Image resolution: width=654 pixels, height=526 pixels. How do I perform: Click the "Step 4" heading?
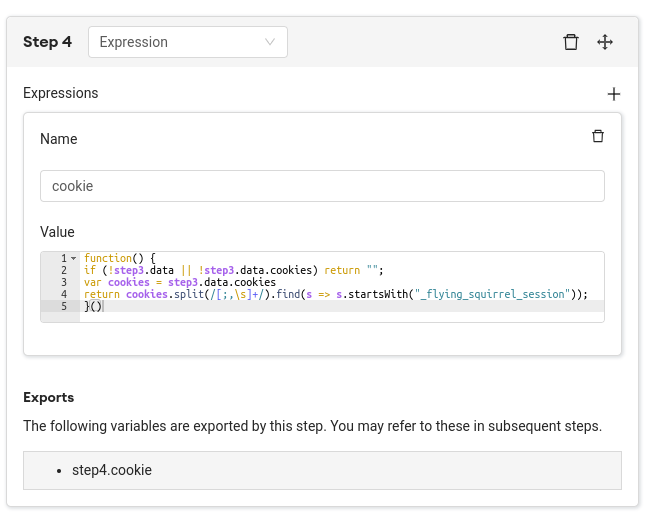[47, 42]
